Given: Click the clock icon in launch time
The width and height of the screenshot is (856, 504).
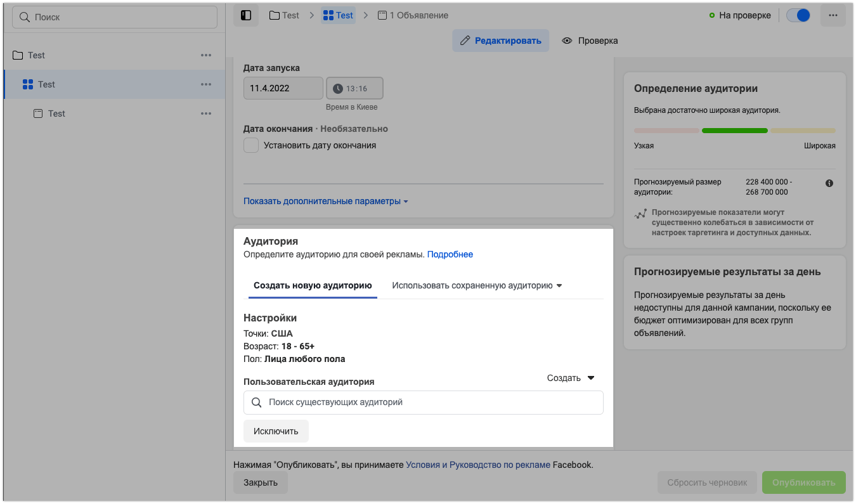Looking at the screenshot, I should [338, 89].
